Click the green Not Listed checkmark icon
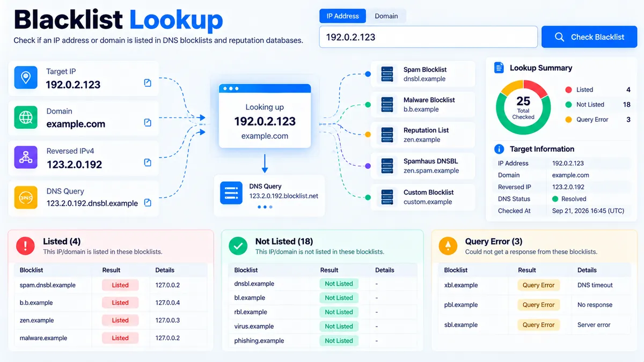The width and height of the screenshot is (644, 362). [x=238, y=246]
